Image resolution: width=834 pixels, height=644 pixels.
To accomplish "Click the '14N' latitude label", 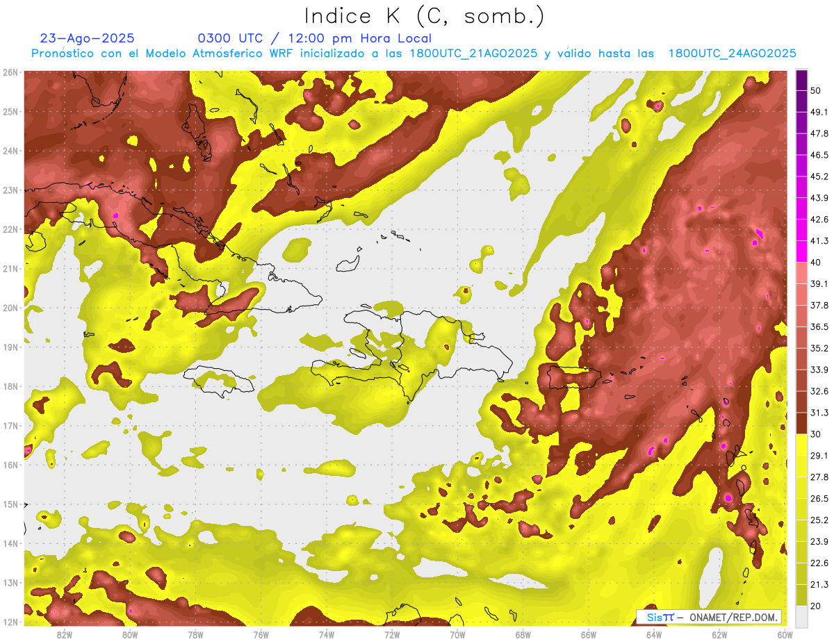I will tap(10, 543).
